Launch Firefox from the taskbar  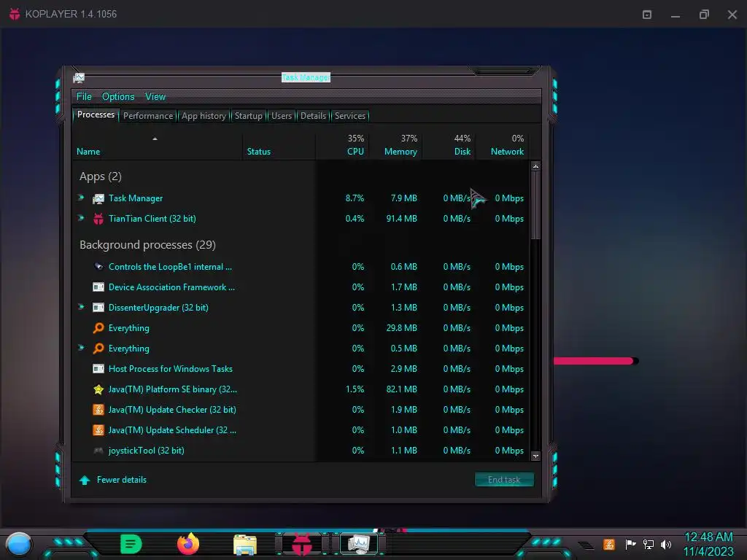(x=188, y=544)
